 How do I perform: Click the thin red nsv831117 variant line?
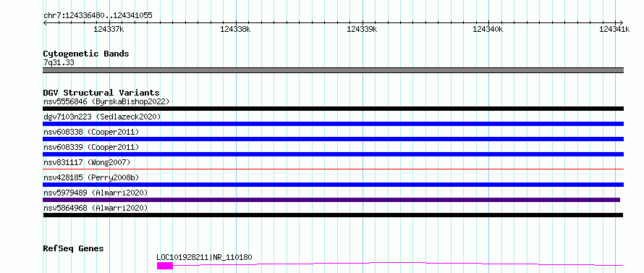(333, 169)
